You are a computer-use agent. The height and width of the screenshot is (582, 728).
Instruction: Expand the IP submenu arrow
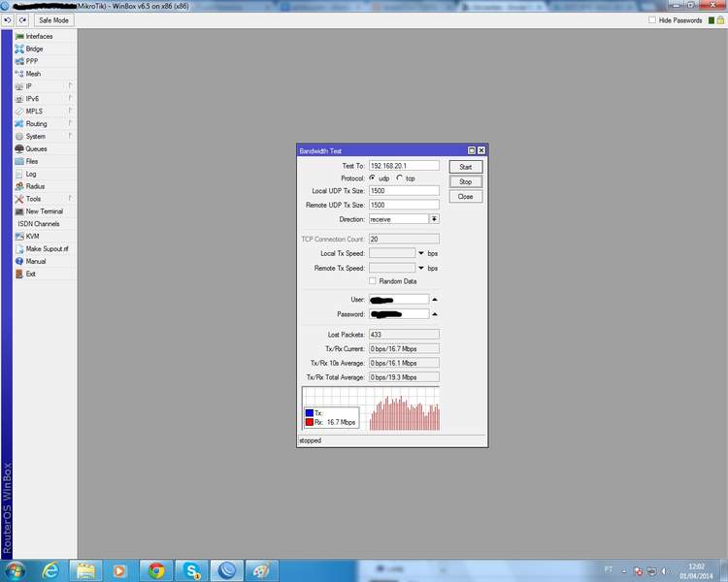coord(70,85)
